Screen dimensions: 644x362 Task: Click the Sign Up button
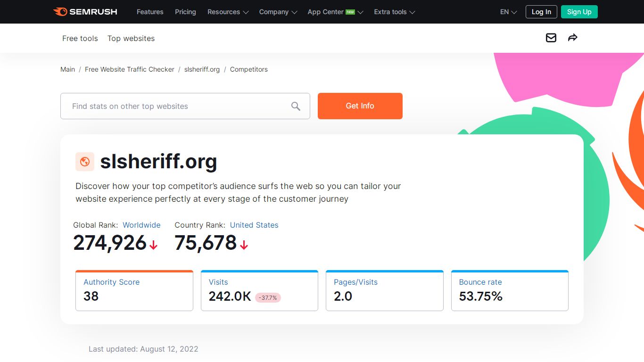[579, 12]
